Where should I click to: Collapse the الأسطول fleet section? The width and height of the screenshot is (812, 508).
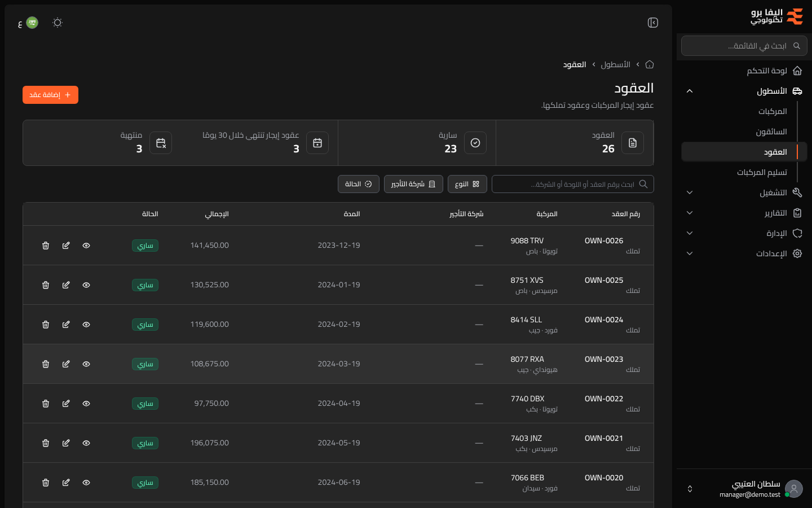[x=744, y=91]
